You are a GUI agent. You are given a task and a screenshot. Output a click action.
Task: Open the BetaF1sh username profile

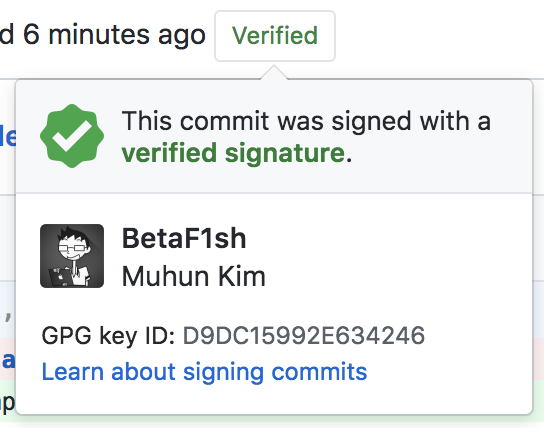coord(184,239)
